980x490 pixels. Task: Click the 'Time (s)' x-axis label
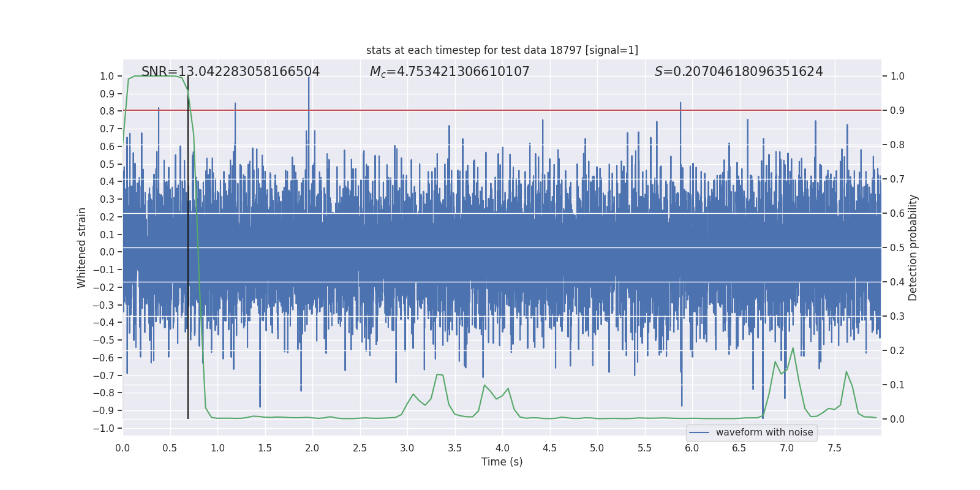(502, 462)
